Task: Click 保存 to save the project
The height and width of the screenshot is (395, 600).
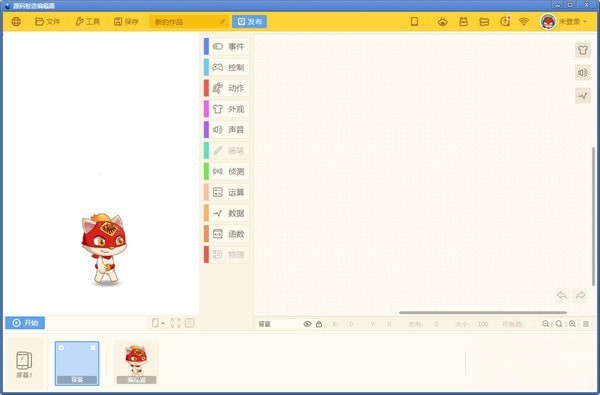Action: 126,21
